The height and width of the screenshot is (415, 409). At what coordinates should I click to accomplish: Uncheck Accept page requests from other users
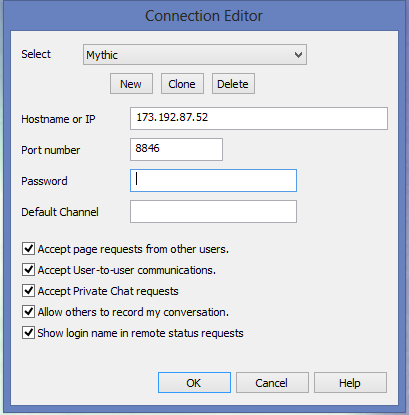pos(28,249)
